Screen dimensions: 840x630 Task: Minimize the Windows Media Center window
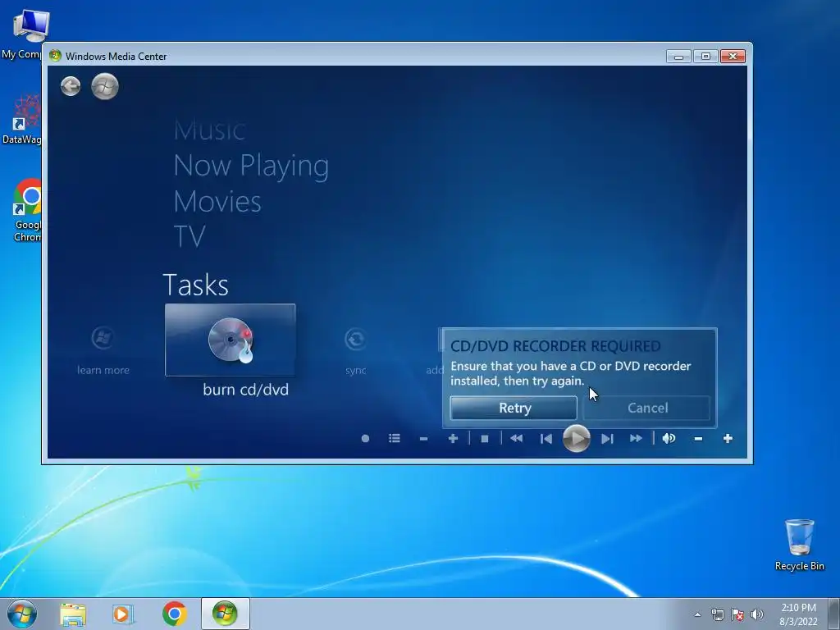click(x=678, y=57)
